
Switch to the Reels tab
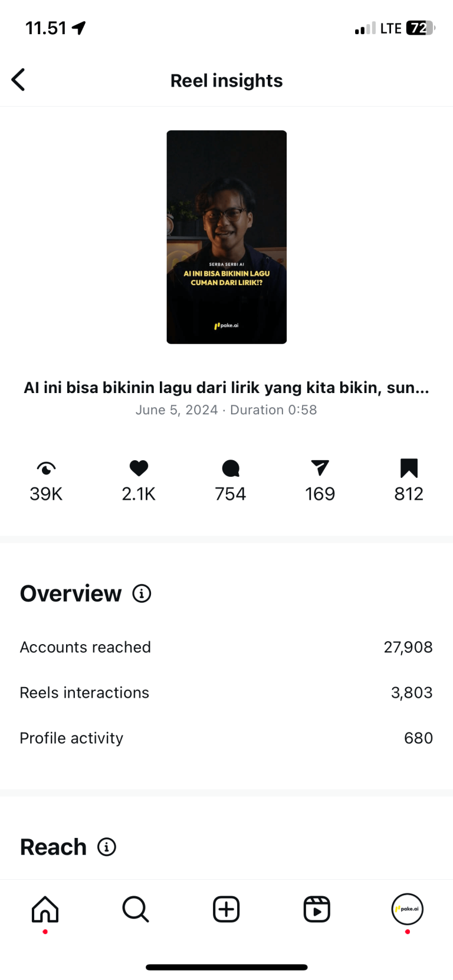tap(317, 909)
